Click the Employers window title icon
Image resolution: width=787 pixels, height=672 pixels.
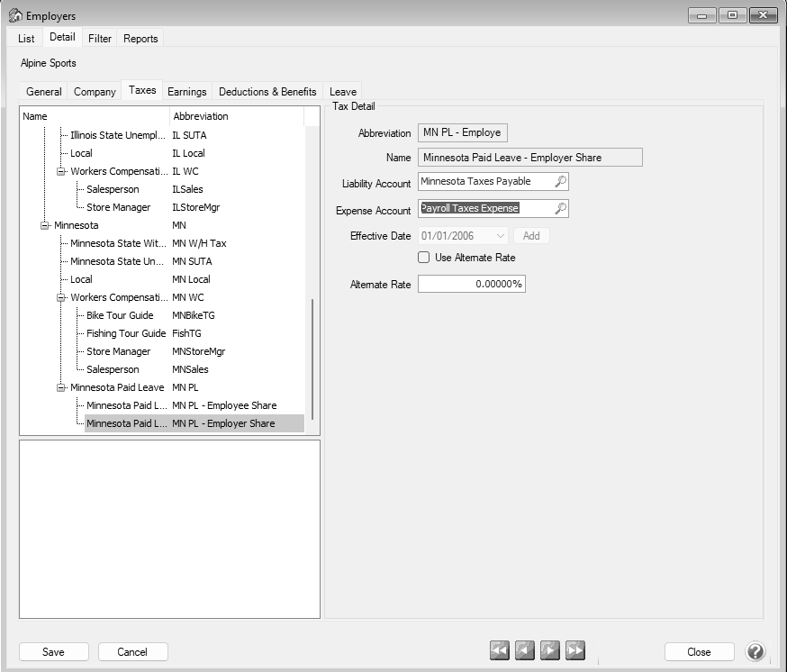pos(14,16)
